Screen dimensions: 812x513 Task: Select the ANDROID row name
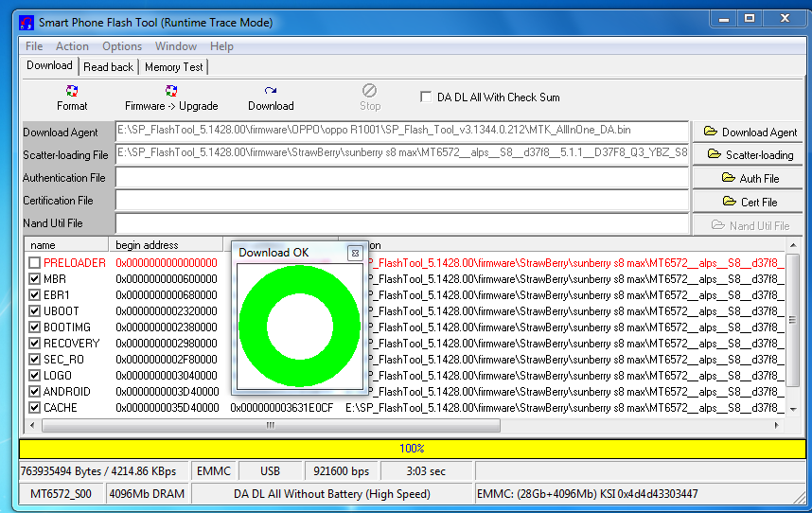point(67,391)
